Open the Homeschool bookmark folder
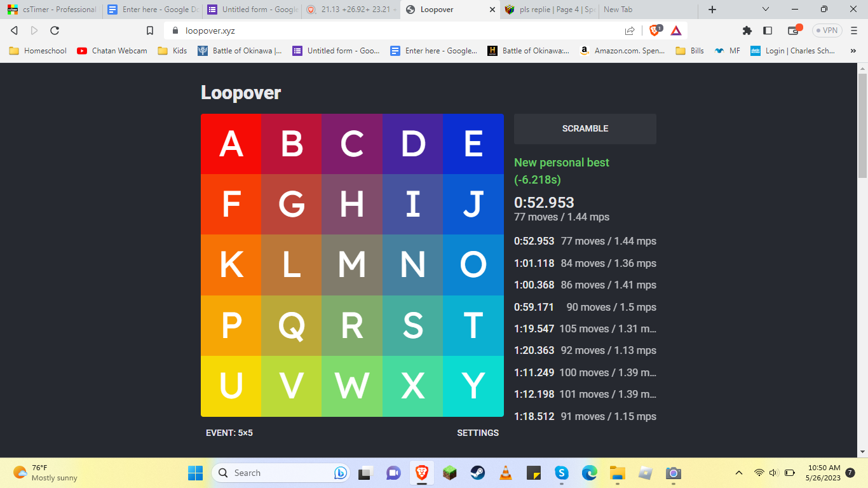This screenshot has width=868, height=488. click(38, 51)
